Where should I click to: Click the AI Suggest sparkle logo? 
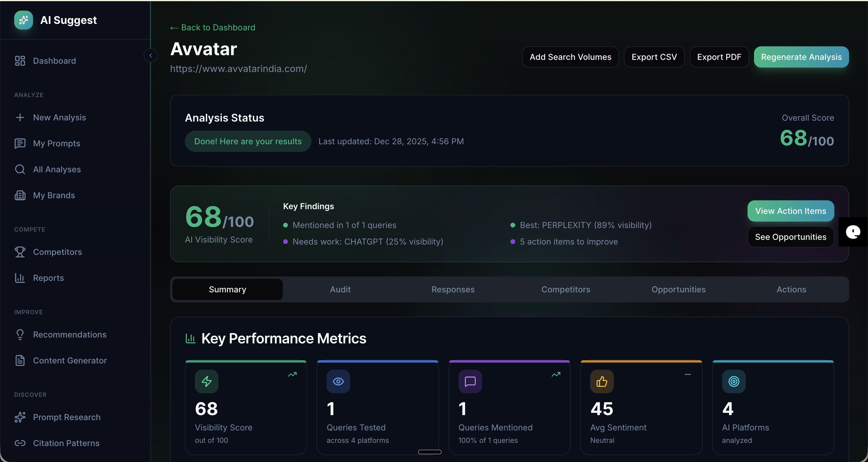point(23,20)
